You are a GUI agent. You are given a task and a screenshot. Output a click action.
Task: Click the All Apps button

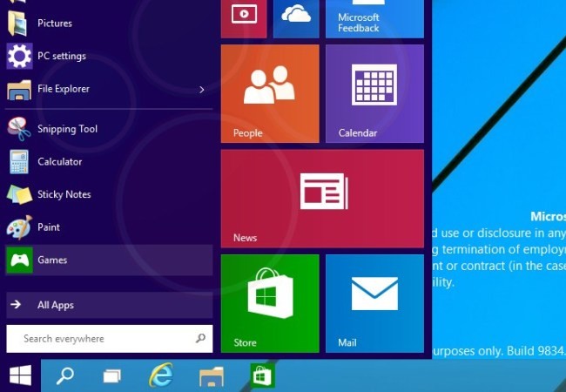point(110,305)
